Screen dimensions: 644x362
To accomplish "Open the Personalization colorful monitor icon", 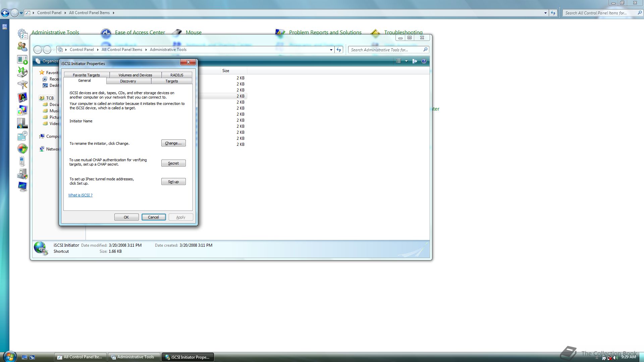I will coord(22,110).
